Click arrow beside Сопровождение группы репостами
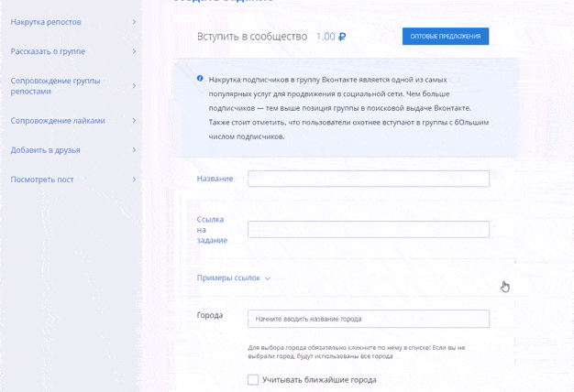Image resolution: width=574 pixels, height=392 pixels. (134, 86)
